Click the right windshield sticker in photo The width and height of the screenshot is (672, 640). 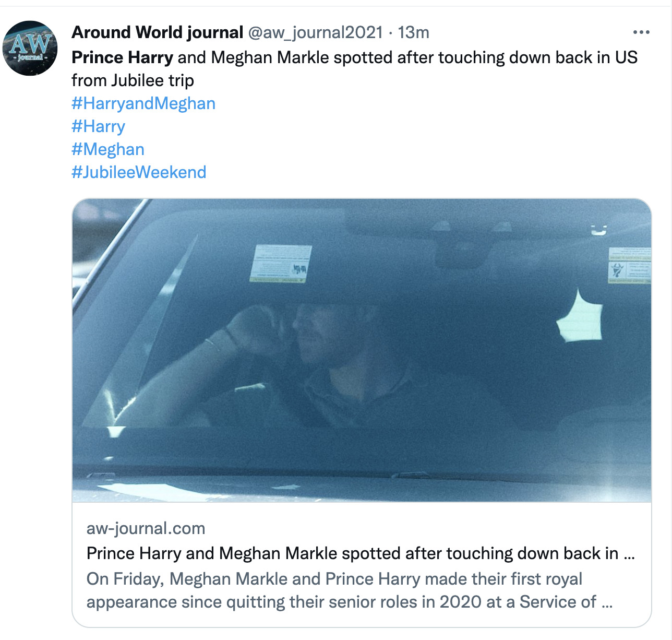click(x=630, y=266)
